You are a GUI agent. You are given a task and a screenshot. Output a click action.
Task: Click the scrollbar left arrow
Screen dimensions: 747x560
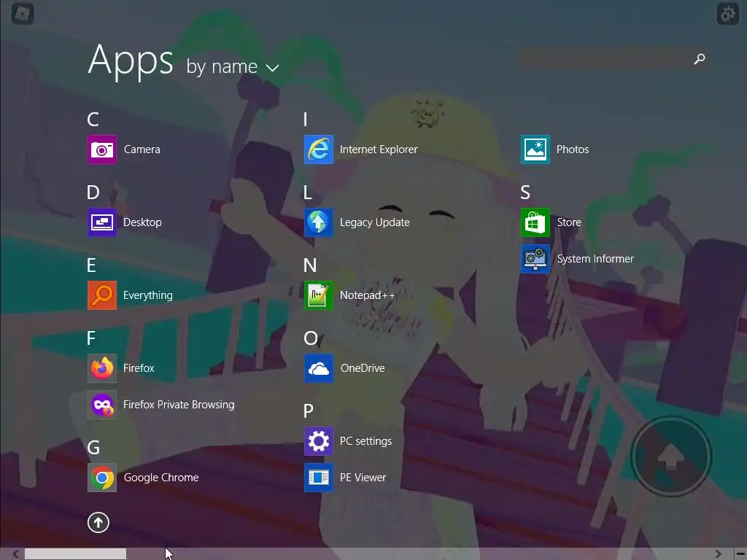pos(15,554)
